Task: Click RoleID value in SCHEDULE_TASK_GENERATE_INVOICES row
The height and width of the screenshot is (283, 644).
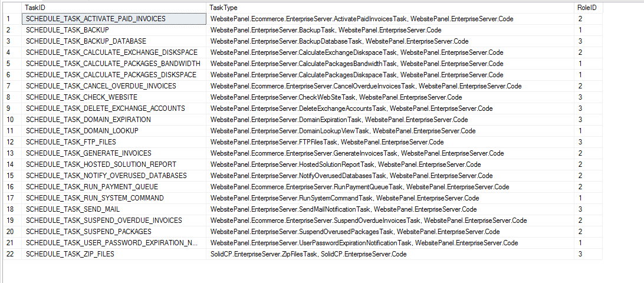Action: pos(588,153)
